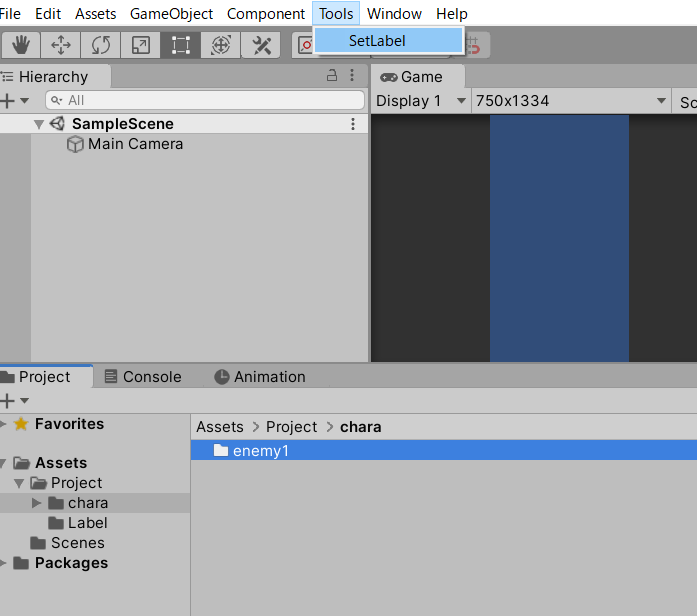Image resolution: width=697 pixels, height=616 pixels.
Task: Expand the Packages folder arrow
Action: point(3,563)
